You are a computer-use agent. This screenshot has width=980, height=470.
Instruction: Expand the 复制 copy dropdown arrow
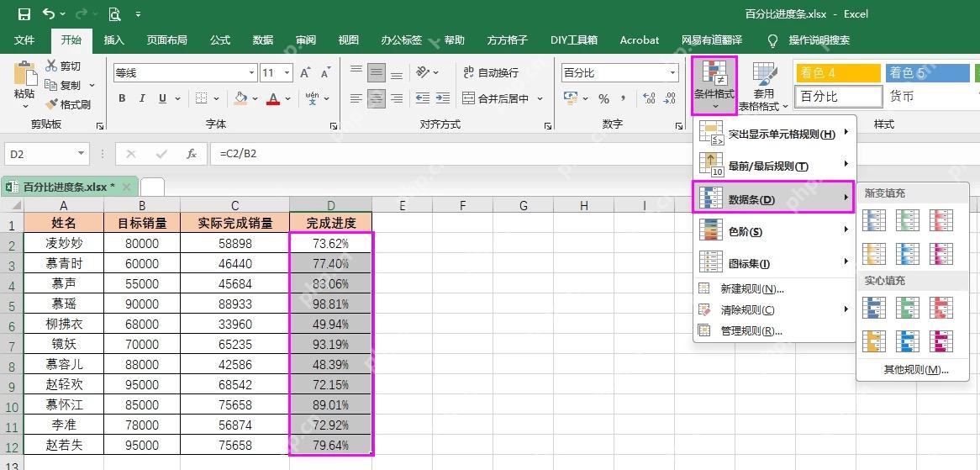coord(92,85)
